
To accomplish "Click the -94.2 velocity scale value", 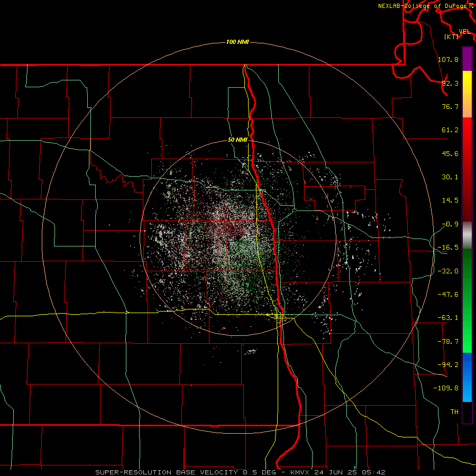I will pos(448,365).
